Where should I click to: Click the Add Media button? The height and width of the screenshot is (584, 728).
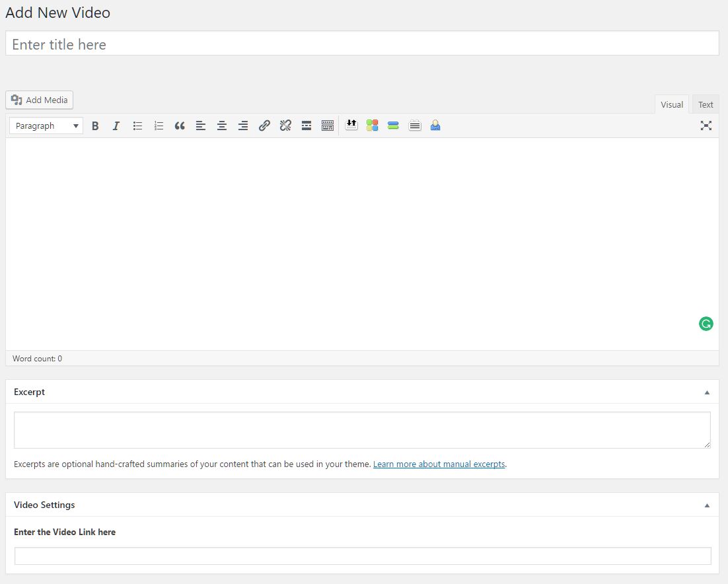coord(40,100)
